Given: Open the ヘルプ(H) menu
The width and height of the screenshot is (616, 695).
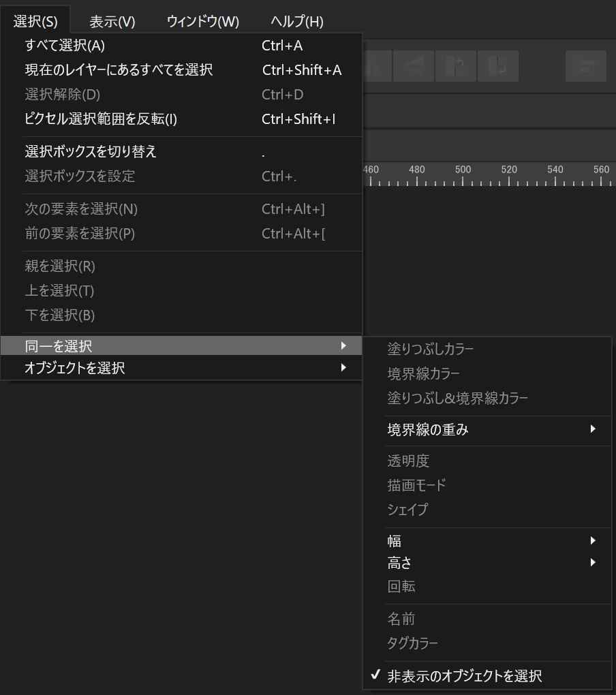Looking at the screenshot, I should pyautogui.click(x=296, y=20).
